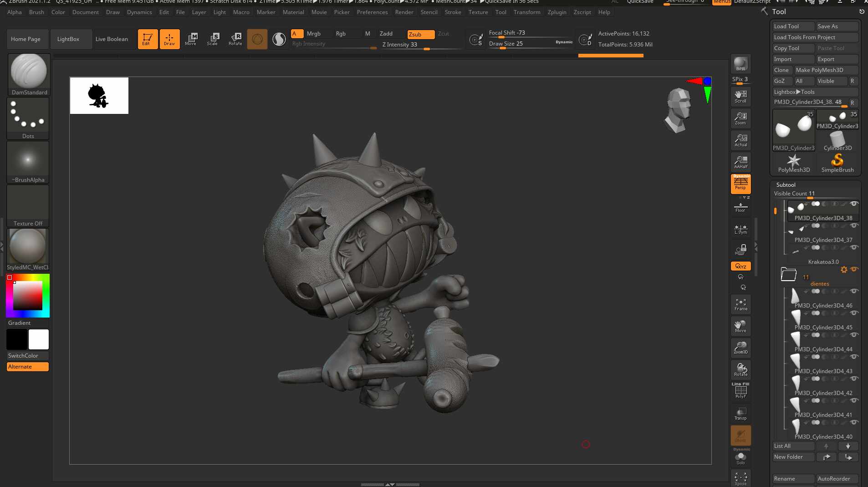Image resolution: width=868 pixels, height=487 pixels.
Task: Toggle visibility of the dientes folder
Action: (854, 269)
